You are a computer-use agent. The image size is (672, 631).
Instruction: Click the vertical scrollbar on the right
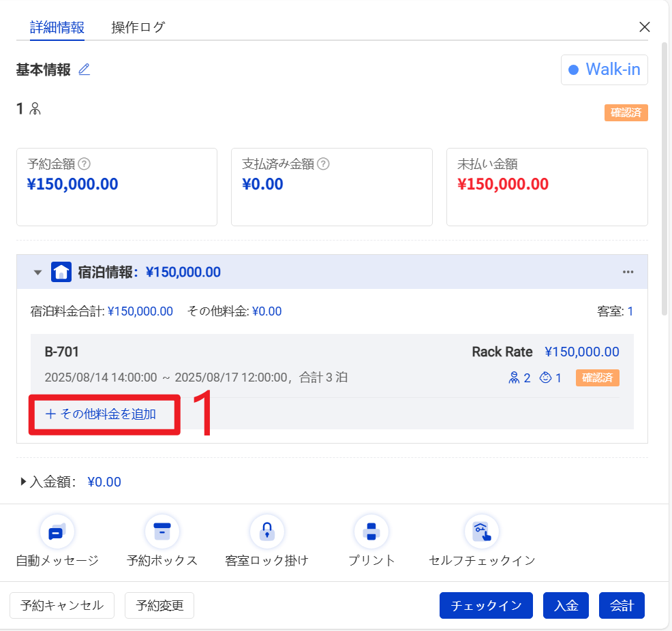coord(665,177)
